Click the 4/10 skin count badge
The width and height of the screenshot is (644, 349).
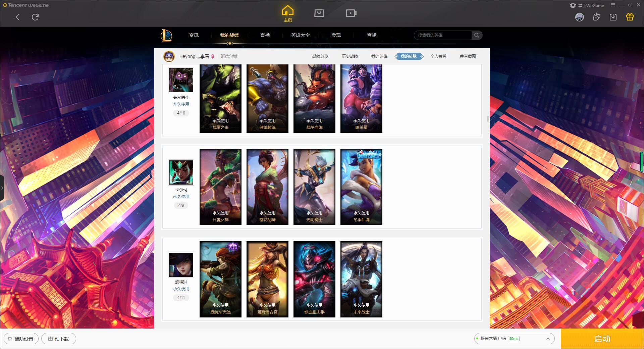point(181,113)
